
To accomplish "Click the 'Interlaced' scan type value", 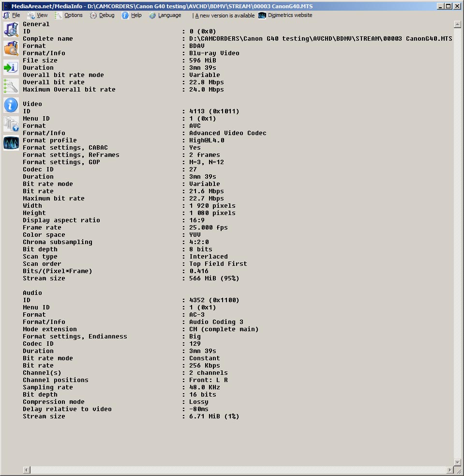I will [209, 257].
